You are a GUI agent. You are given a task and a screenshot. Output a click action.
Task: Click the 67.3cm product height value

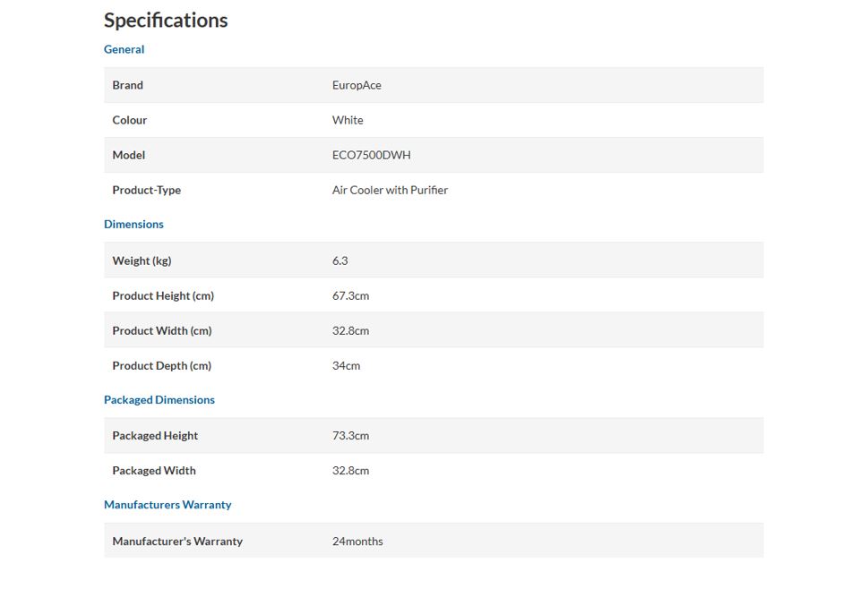(350, 295)
